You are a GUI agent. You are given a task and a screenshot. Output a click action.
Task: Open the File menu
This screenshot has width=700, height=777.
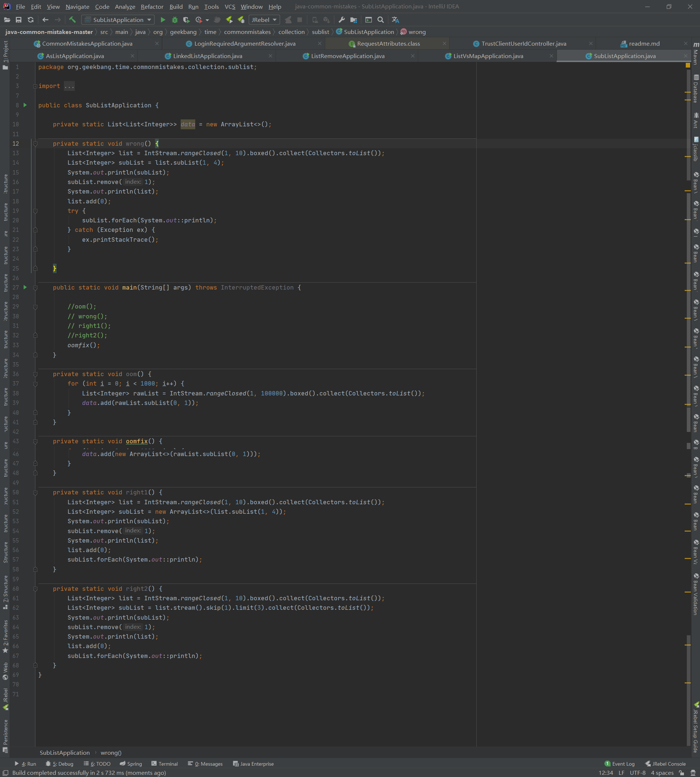[x=20, y=7]
